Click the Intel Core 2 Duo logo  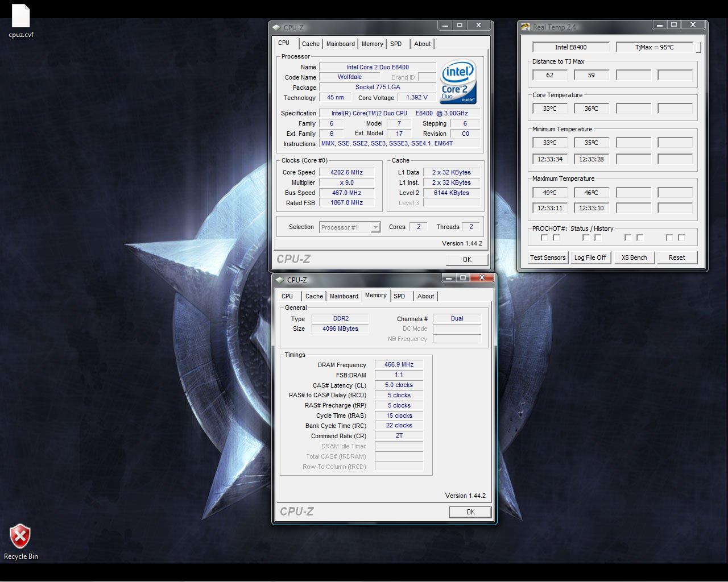point(458,82)
